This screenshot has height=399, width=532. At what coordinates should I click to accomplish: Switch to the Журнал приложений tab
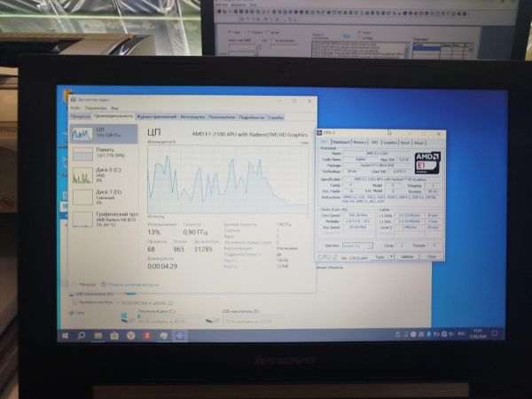(x=156, y=117)
